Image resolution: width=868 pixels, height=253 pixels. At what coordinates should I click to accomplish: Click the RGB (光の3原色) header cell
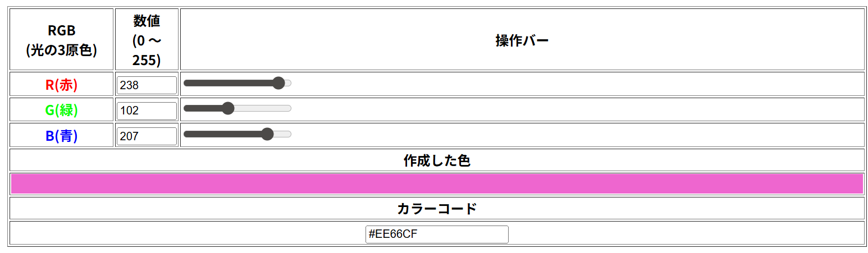click(x=62, y=40)
